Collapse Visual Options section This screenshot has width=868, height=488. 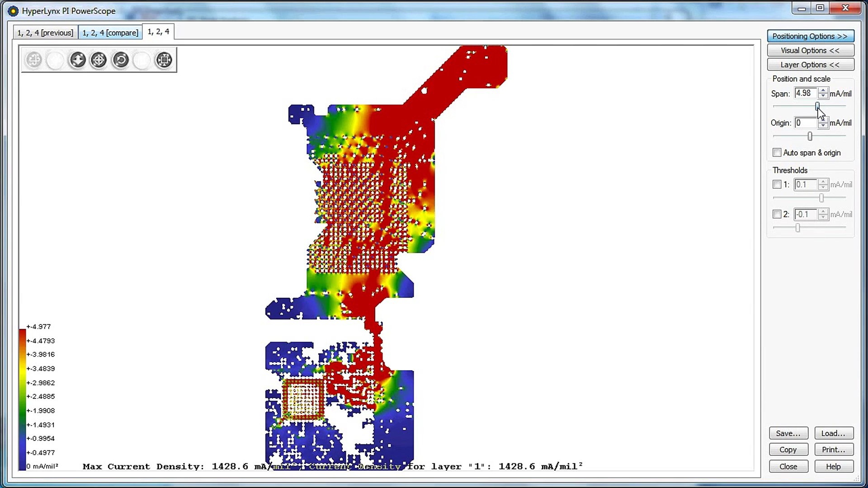[810, 51]
